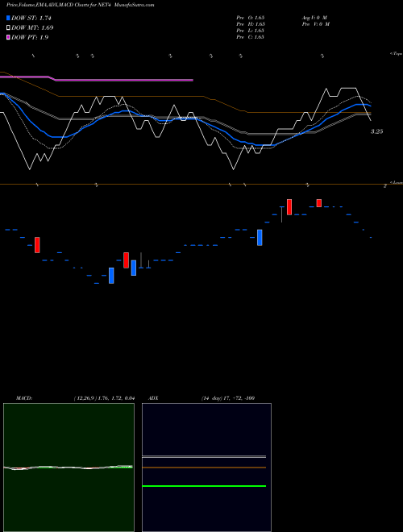Viewport: 403px width, 532px height.
Task: Select the 'DOW PT: 1.9' legend text
Action: tap(30, 38)
